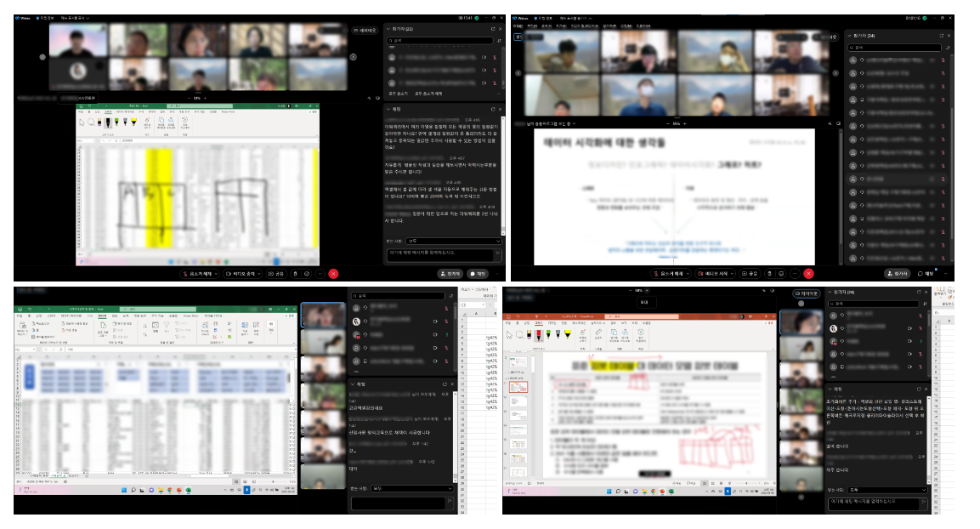The width and height of the screenshot is (980, 529).
Task: Open 레이아웃 in the yellow-column Excel meeting
Action: (365, 30)
